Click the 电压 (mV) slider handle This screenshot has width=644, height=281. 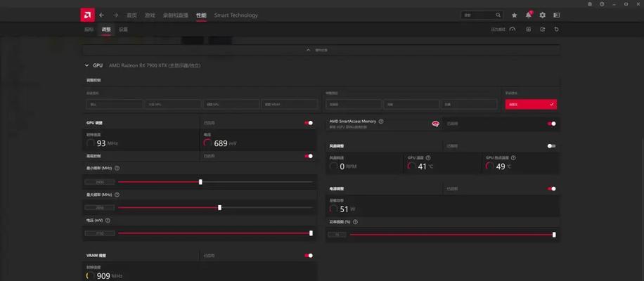pyautogui.click(x=311, y=233)
